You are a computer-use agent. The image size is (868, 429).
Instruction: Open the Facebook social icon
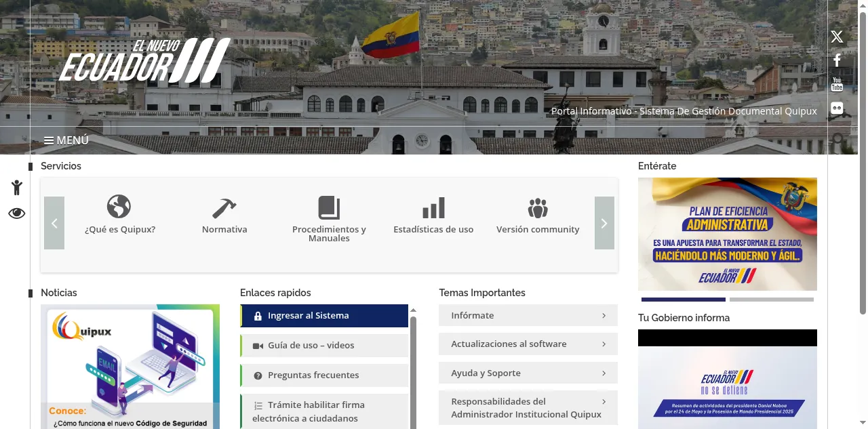pyautogui.click(x=837, y=60)
